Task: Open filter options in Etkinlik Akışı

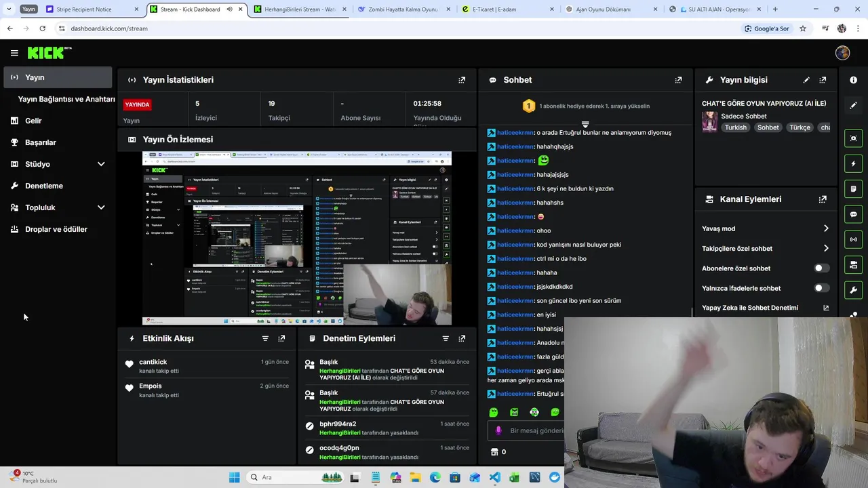Action: [x=265, y=338]
